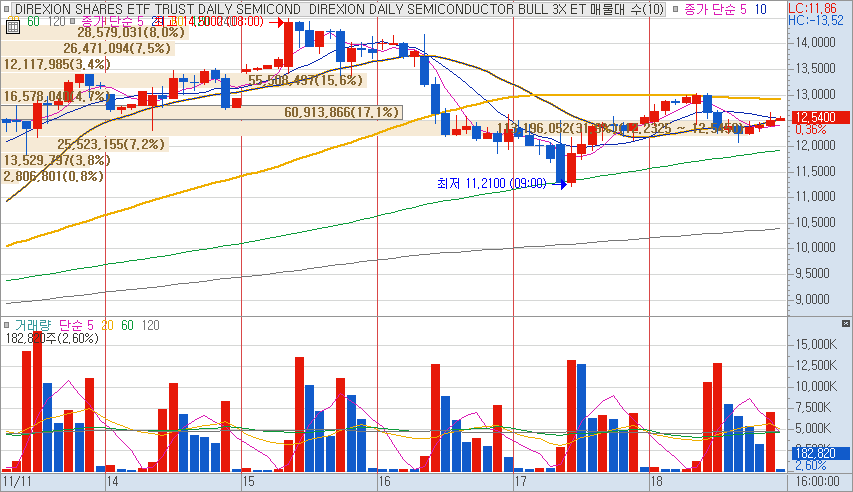
Task: Click the 15,000K volume axis label
Action: coord(815,345)
